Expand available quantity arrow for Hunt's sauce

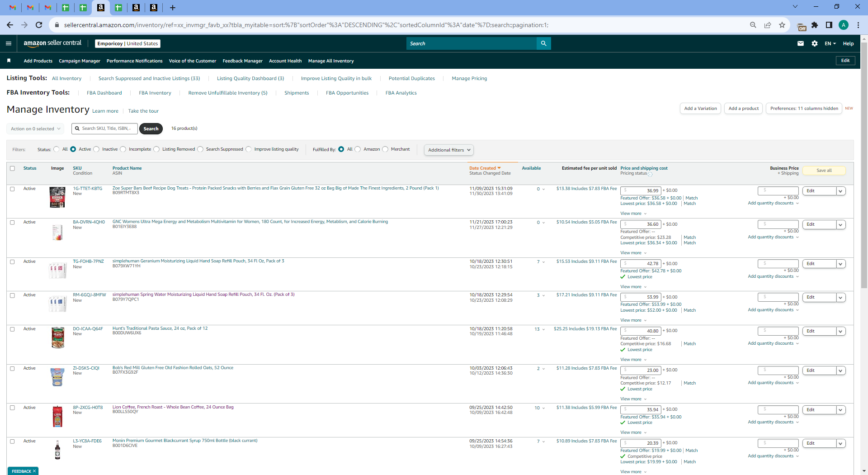(x=543, y=329)
